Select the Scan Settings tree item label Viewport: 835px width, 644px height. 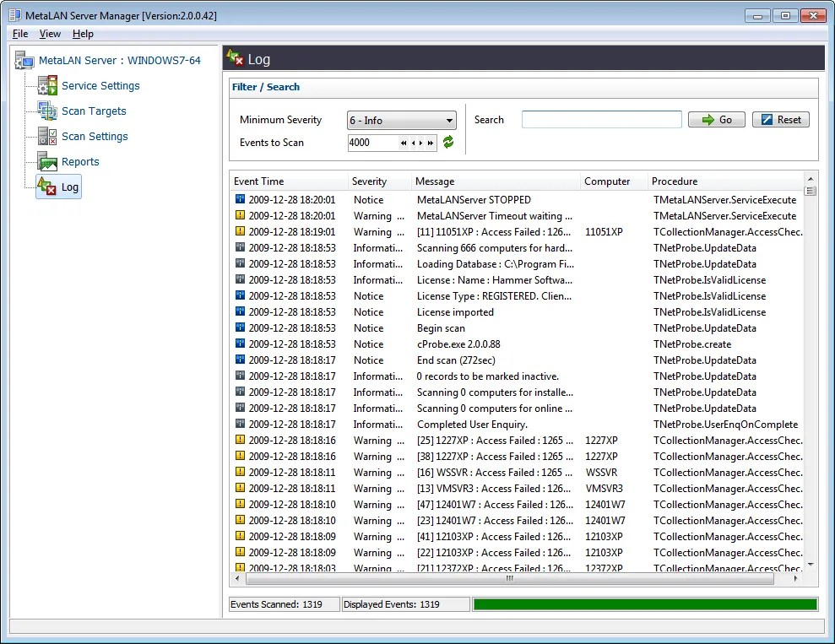tap(95, 136)
